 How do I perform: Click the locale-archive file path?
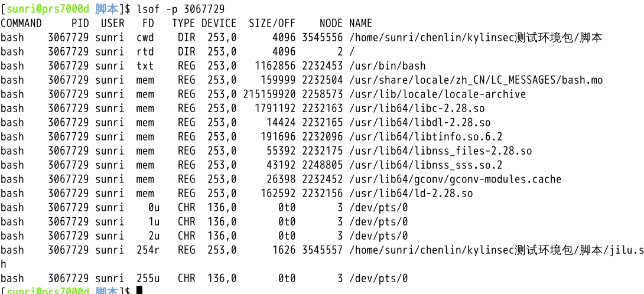437,94
